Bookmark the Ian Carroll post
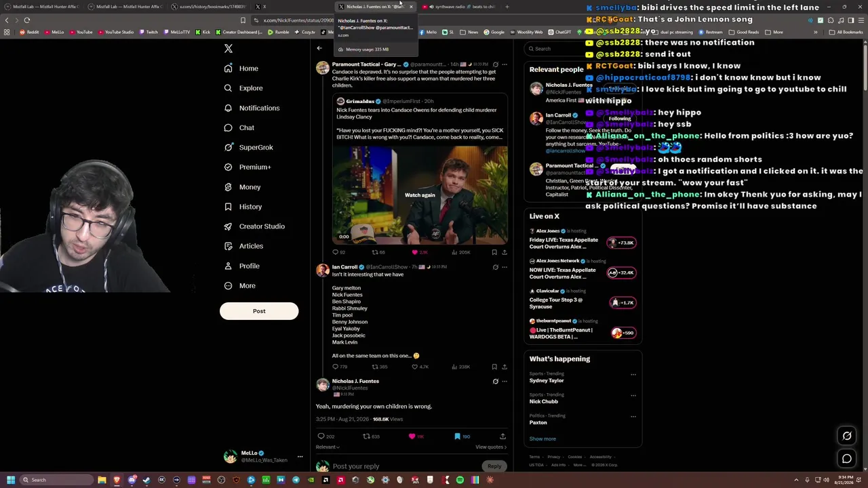Image resolution: width=868 pixels, height=488 pixels. coord(494,367)
